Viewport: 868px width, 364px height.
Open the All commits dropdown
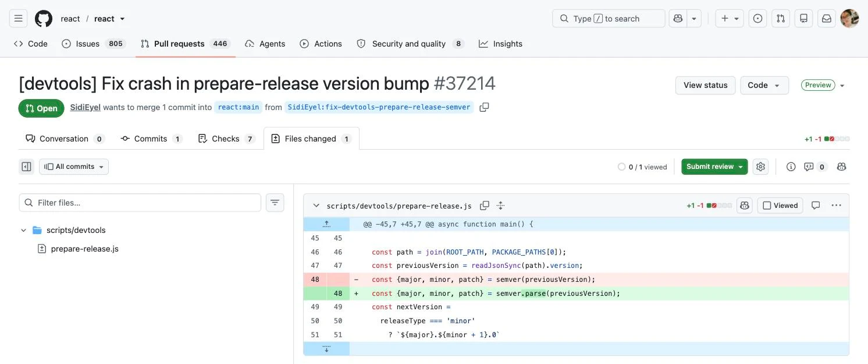[x=74, y=167]
